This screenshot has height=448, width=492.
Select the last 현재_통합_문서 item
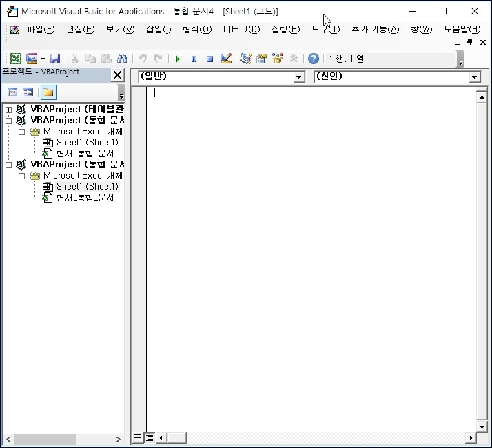coord(85,198)
